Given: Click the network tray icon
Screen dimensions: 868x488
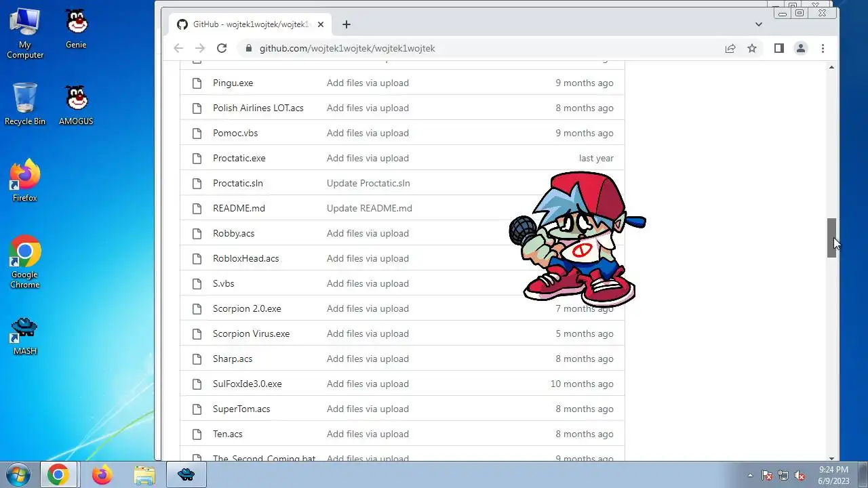Looking at the screenshot, I should (x=783, y=475).
